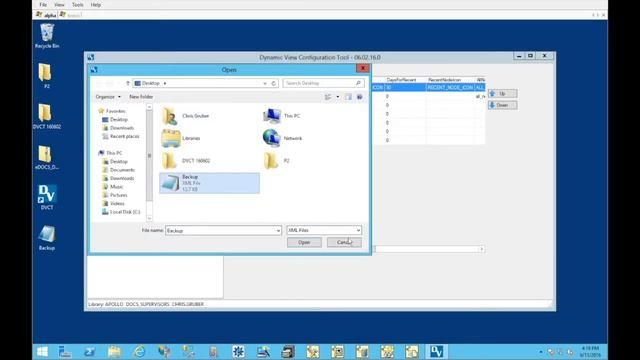This screenshot has width=640, height=360.
Task: Click the Up button in Dynamic View window
Action: tap(502, 94)
